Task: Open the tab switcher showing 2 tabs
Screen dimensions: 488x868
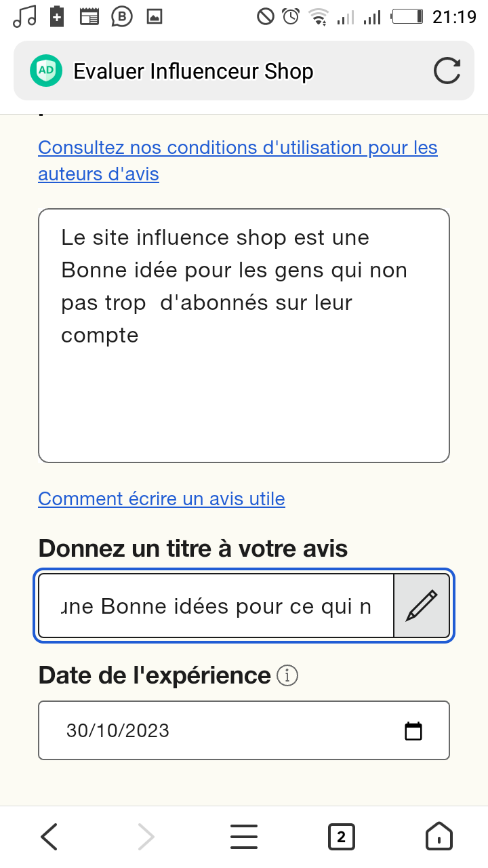Action: [x=341, y=836]
